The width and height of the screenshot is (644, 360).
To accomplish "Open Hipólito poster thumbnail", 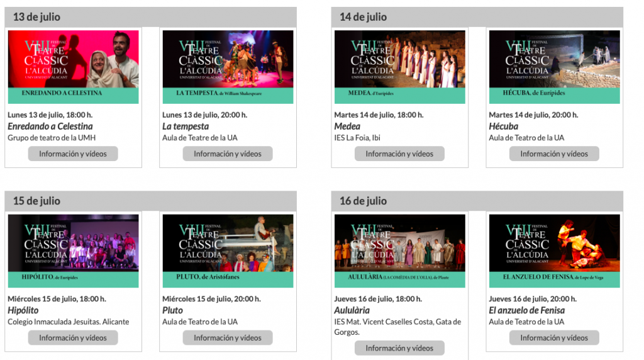I will (73, 250).
